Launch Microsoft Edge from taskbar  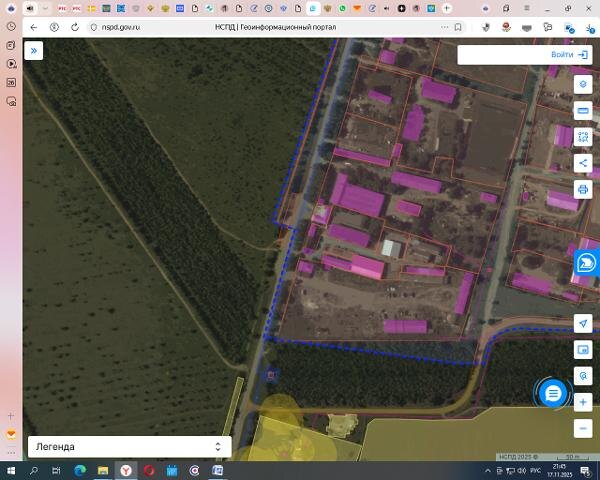pos(80,470)
